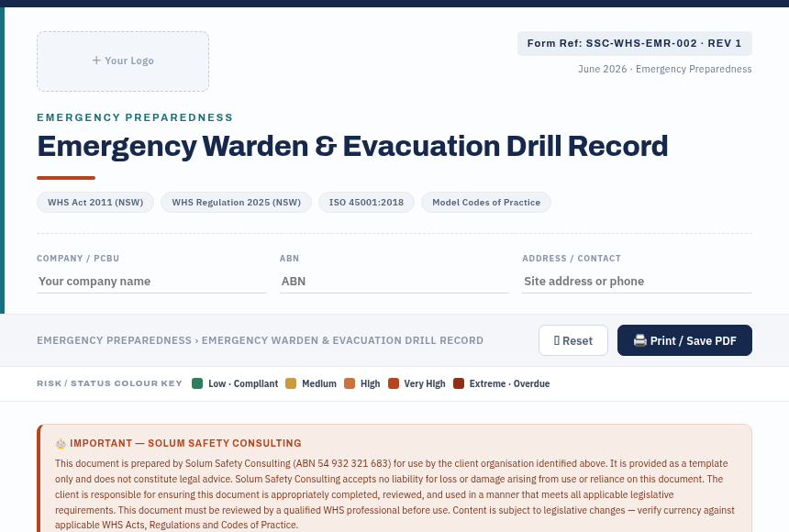
Task: Click the plus icon in logo placeholder
Action: pos(96,61)
